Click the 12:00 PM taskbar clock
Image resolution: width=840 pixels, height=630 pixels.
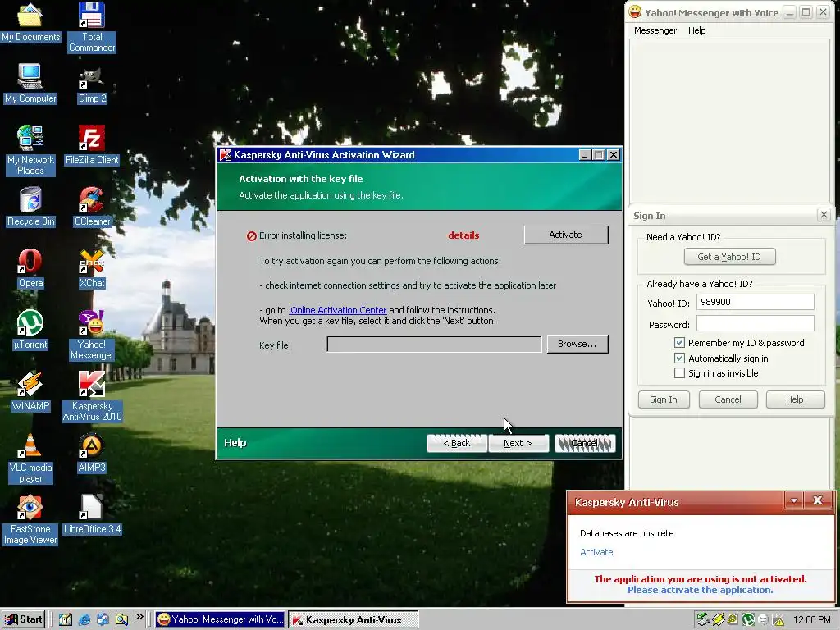pyautogui.click(x=812, y=620)
